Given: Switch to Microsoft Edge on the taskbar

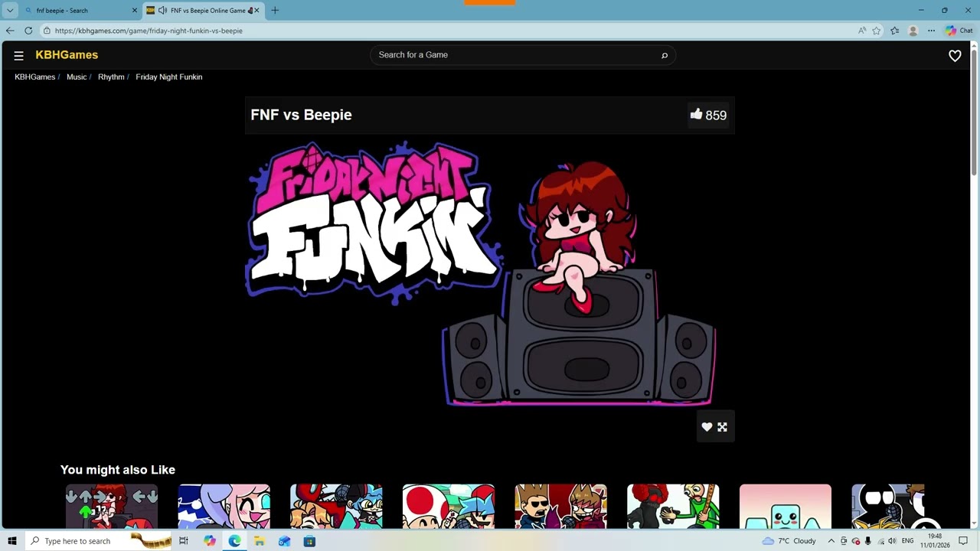Looking at the screenshot, I should [x=234, y=541].
